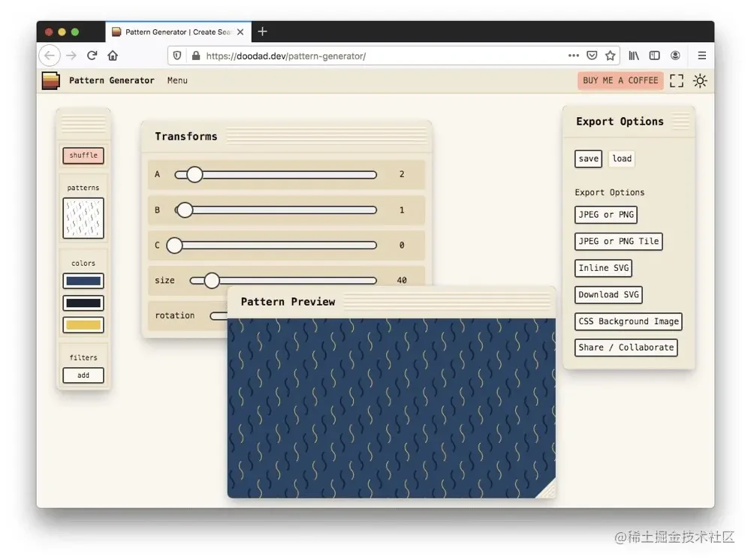Image resolution: width=751 pixels, height=560 pixels.
Task: Reload the page with refresh icon
Action: pyautogui.click(x=92, y=56)
